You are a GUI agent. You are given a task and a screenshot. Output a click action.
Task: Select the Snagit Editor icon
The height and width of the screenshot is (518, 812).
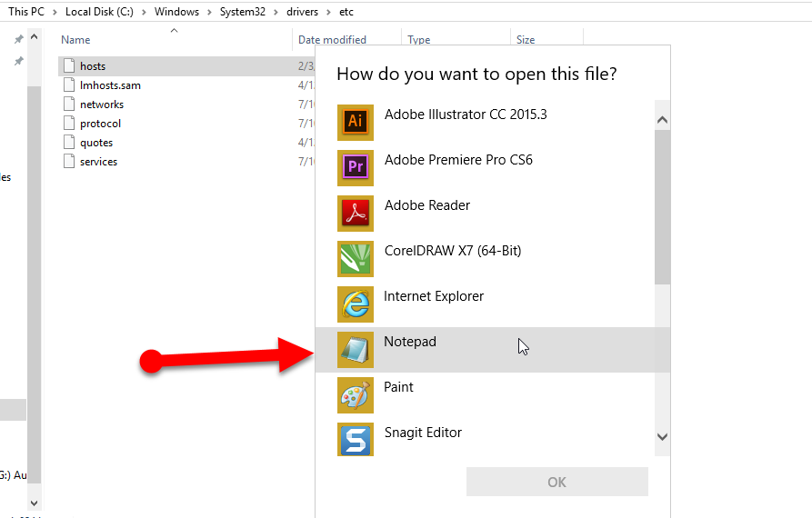pos(356,441)
